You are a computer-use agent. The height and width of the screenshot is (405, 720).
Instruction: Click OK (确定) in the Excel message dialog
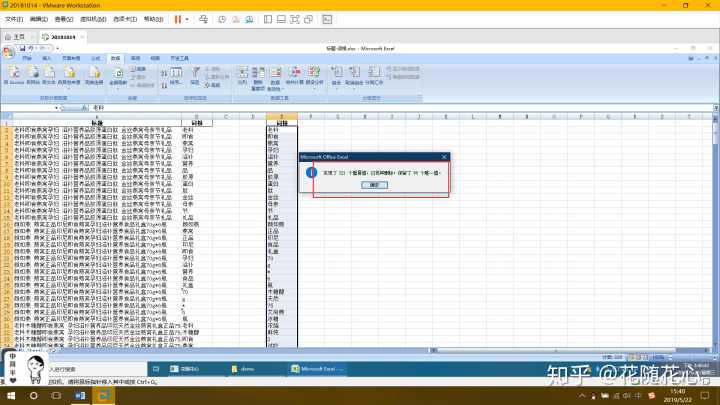tap(374, 185)
